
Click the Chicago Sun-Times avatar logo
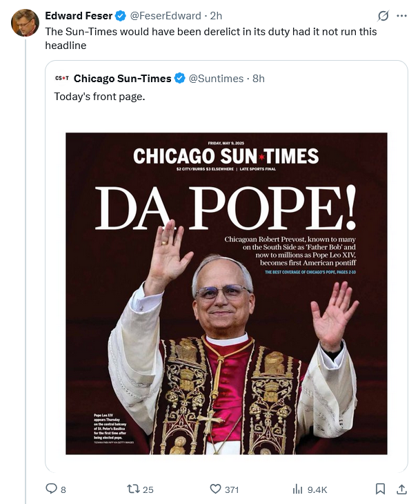(x=61, y=78)
